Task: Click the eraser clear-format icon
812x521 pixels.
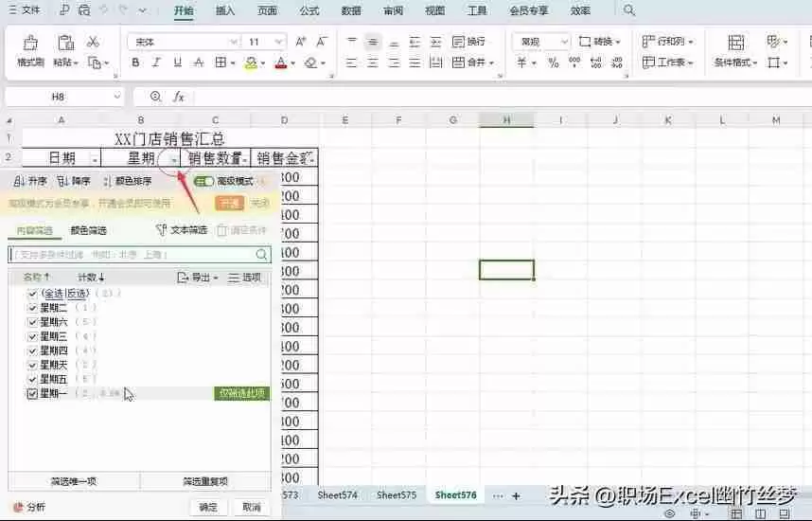Action: [310, 63]
